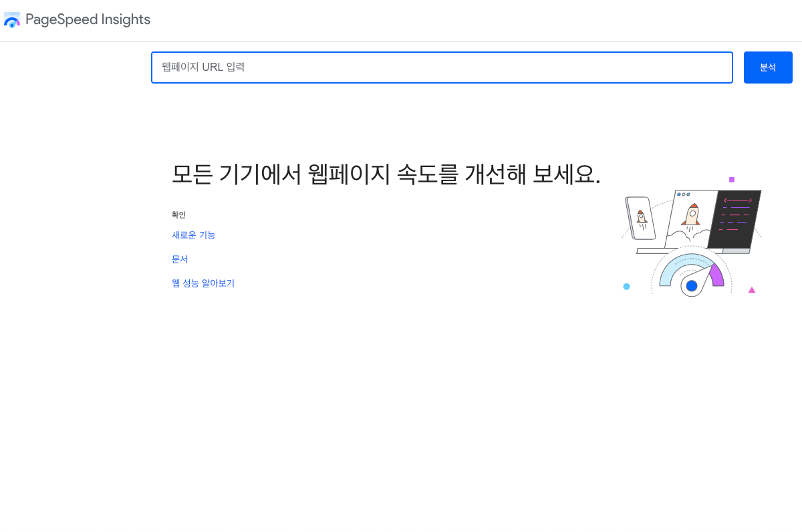Click the placeholder text inside the URL field

203,67
